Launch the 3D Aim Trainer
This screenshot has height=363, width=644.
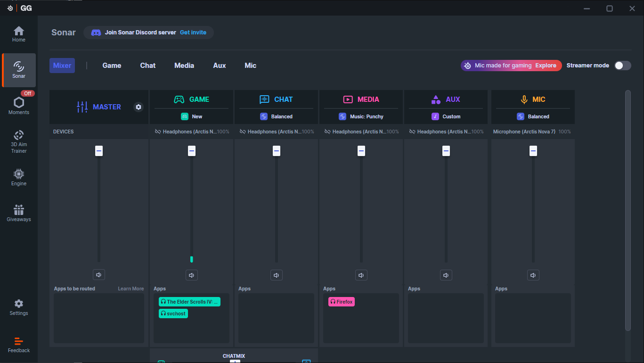pyautogui.click(x=19, y=141)
